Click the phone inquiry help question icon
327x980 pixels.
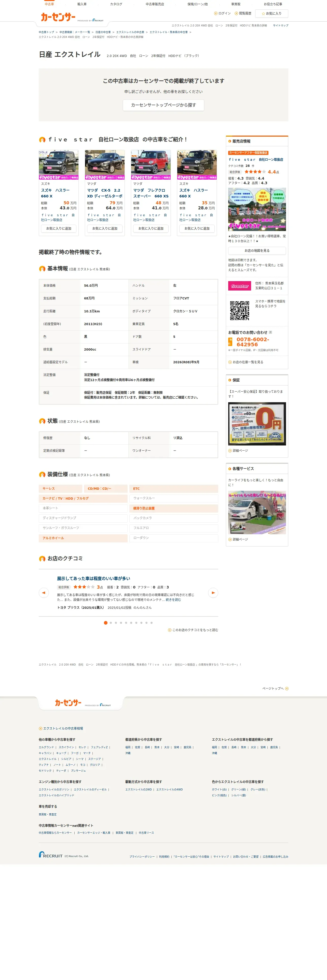[270, 333]
